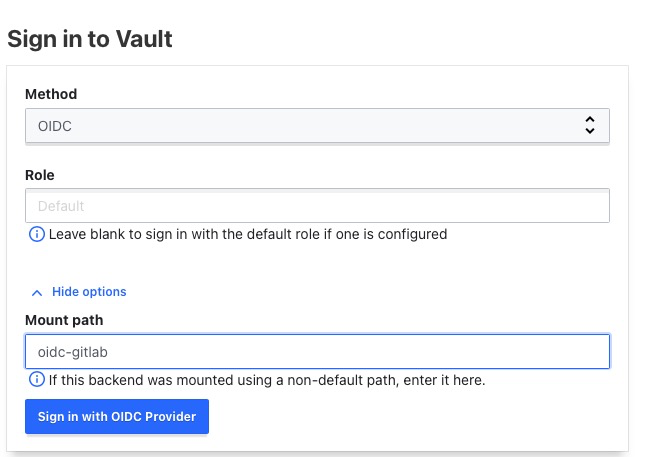This screenshot has width=665, height=457.
Task: Click the Role field label
Action: pyautogui.click(x=40, y=175)
